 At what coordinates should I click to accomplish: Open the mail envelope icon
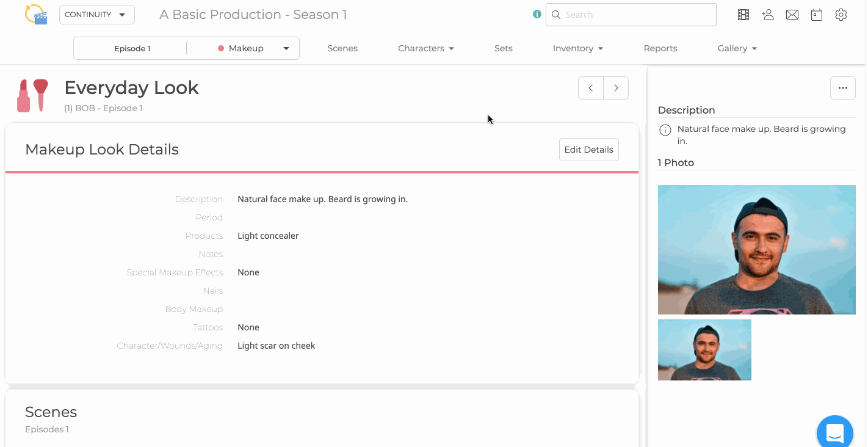[792, 15]
